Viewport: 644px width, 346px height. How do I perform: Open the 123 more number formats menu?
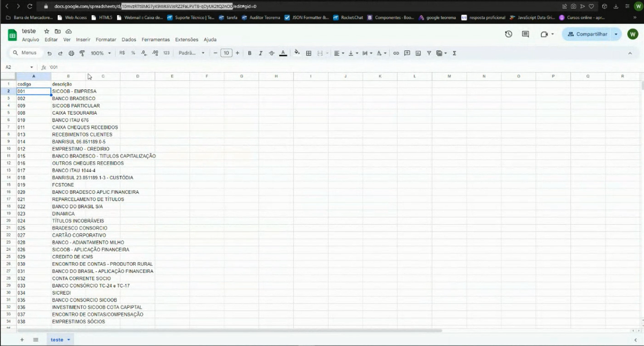[166, 53]
